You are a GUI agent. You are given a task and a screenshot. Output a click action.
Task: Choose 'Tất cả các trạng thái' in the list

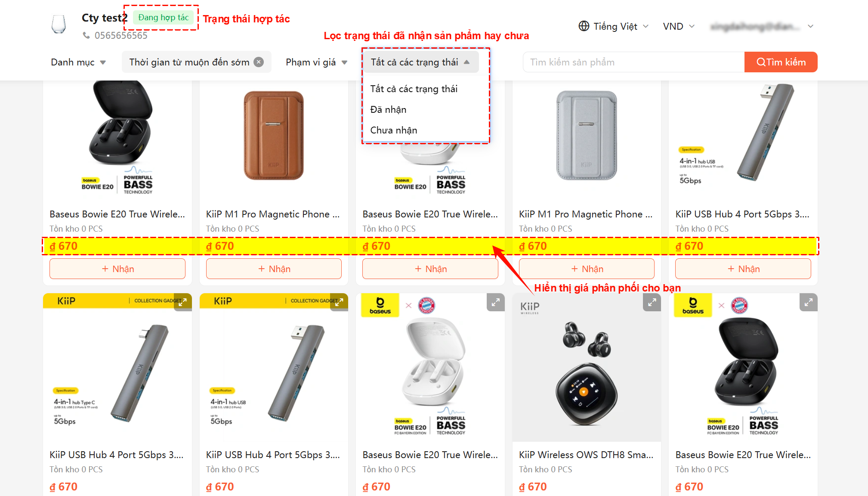click(414, 89)
